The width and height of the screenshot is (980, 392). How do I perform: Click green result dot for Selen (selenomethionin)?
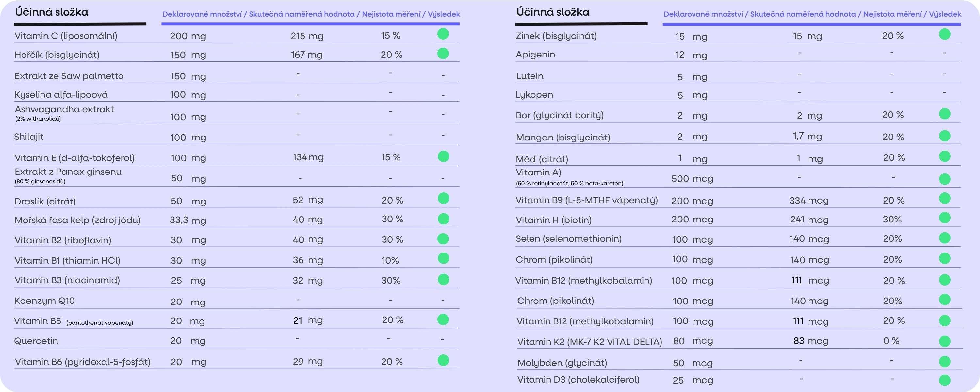945,238
